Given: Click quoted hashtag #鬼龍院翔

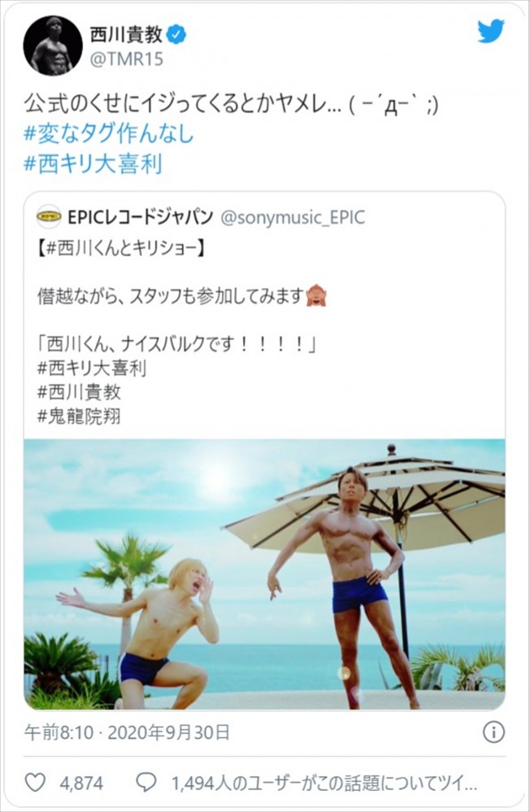Looking at the screenshot, I should [x=79, y=417].
